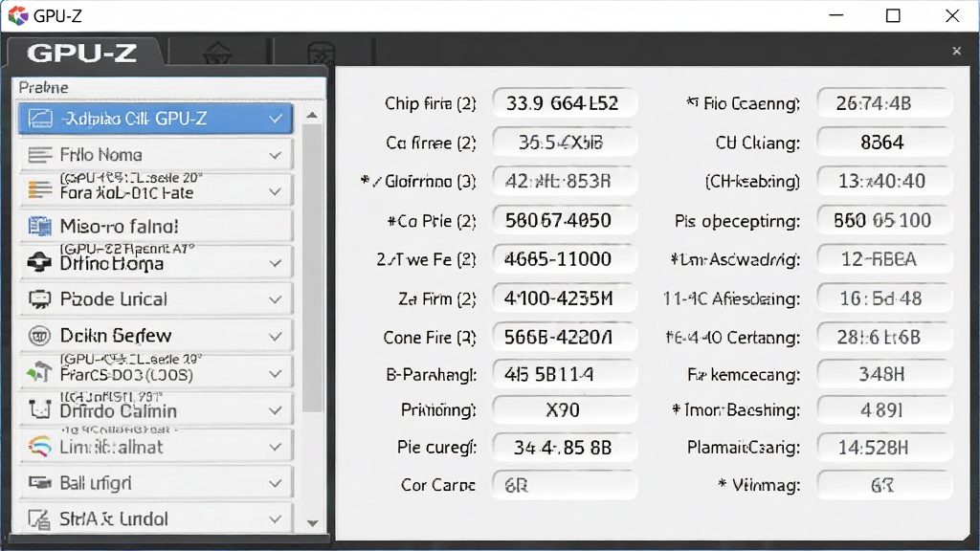Click the sidebar list scrollbar thumb

pos(313,269)
